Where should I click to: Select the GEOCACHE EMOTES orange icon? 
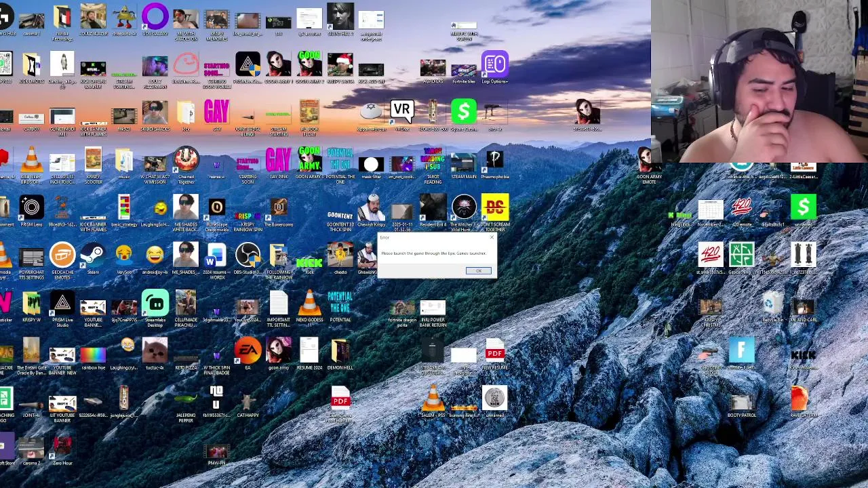coord(62,261)
